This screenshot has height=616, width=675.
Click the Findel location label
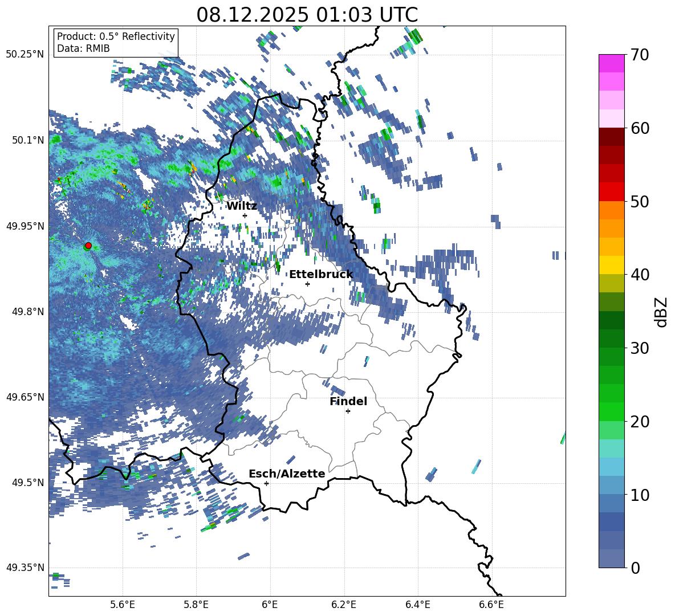[x=348, y=401]
